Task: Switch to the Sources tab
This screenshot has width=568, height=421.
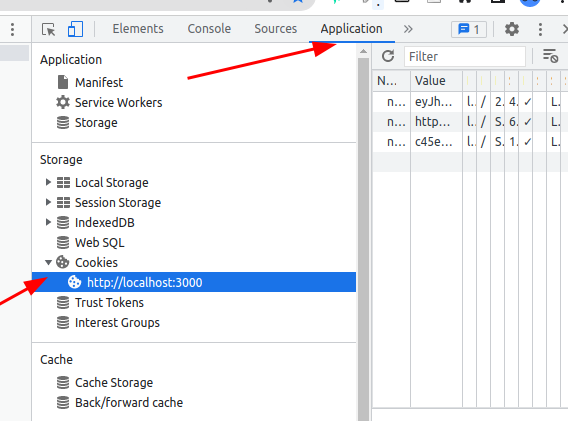Action: (275, 29)
